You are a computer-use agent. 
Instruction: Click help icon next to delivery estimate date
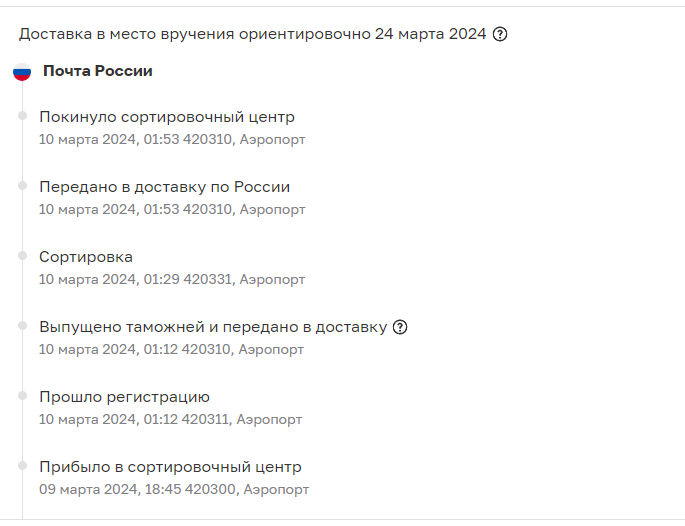pyautogui.click(x=500, y=34)
